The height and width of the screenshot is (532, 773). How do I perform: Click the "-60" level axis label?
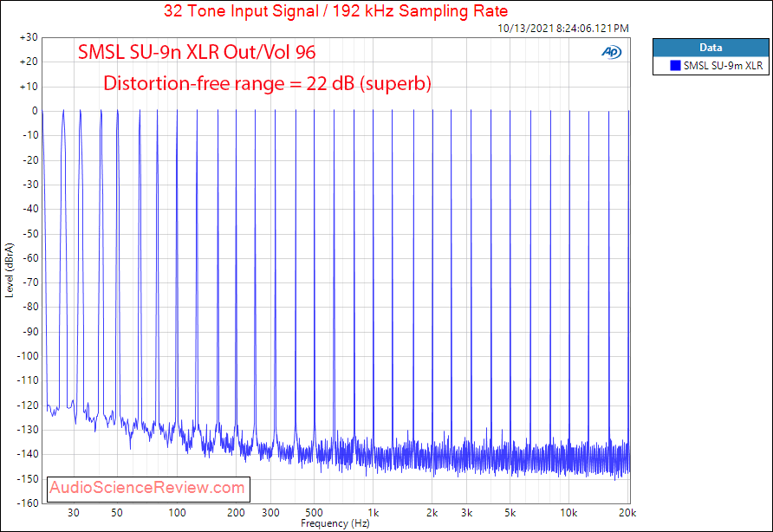point(30,258)
